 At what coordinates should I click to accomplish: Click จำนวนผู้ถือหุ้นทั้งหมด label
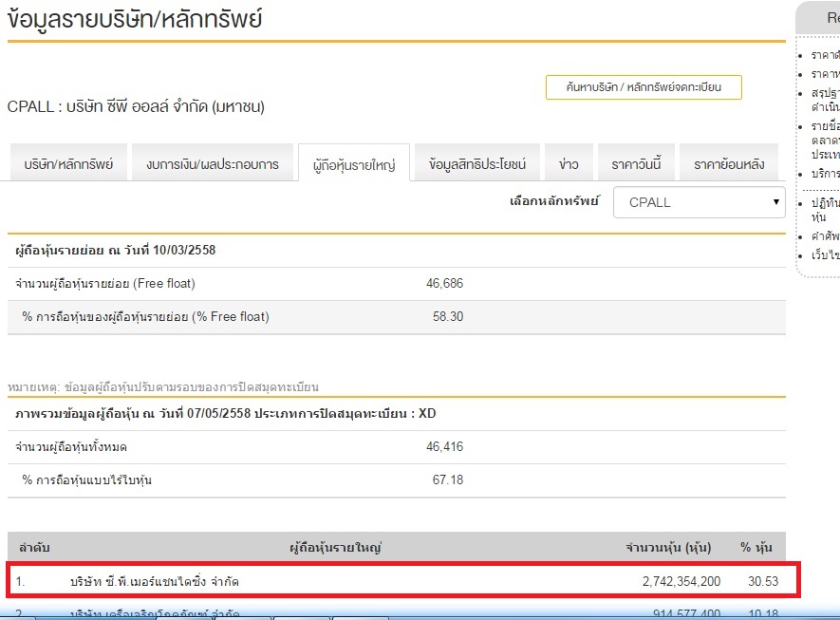pos(71,447)
